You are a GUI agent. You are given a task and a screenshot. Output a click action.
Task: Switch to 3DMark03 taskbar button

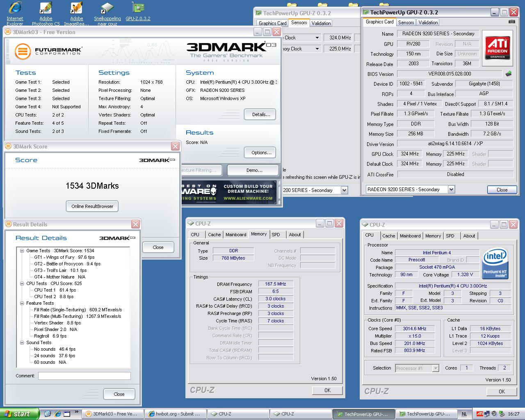pos(113,414)
